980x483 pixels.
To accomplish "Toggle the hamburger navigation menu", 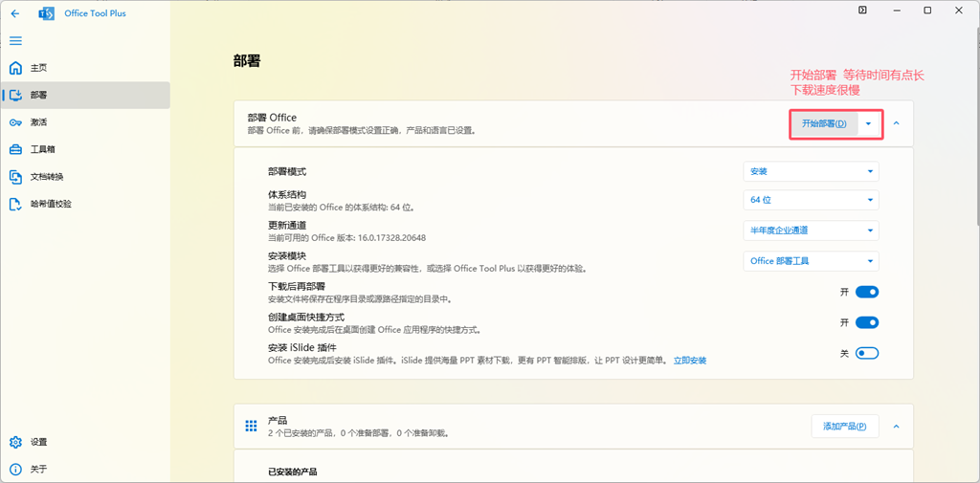I will tap(15, 40).
